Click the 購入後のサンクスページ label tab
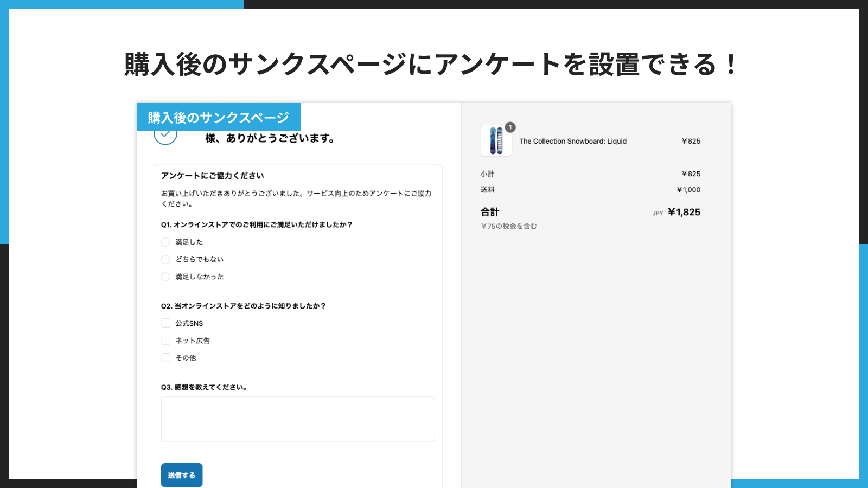The height and width of the screenshot is (488, 868). click(x=219, y=116)
